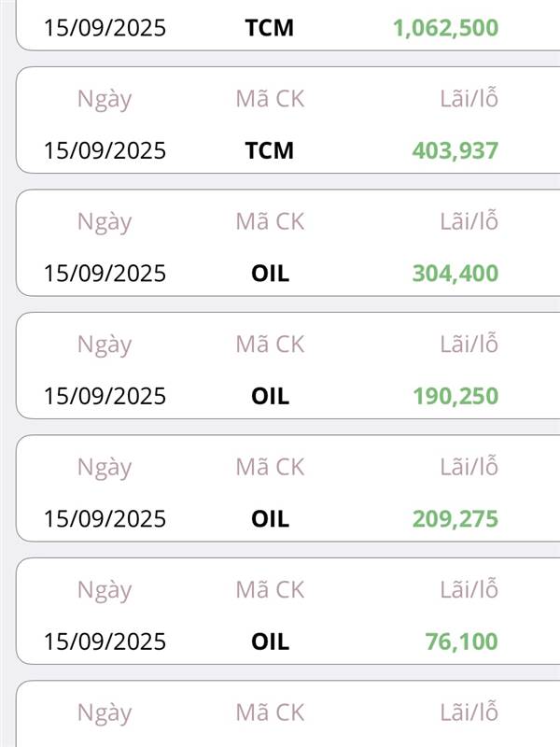Click the Lãi/lỗ label in the 209,275 card
The image size is (560, 747).
point(469,466)
